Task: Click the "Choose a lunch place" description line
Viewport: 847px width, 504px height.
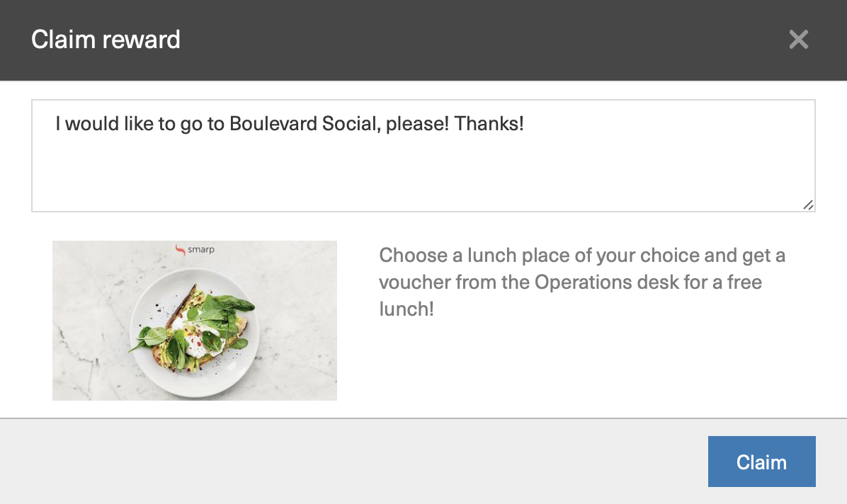Action: pyautogui.click(x=581, y=255)
